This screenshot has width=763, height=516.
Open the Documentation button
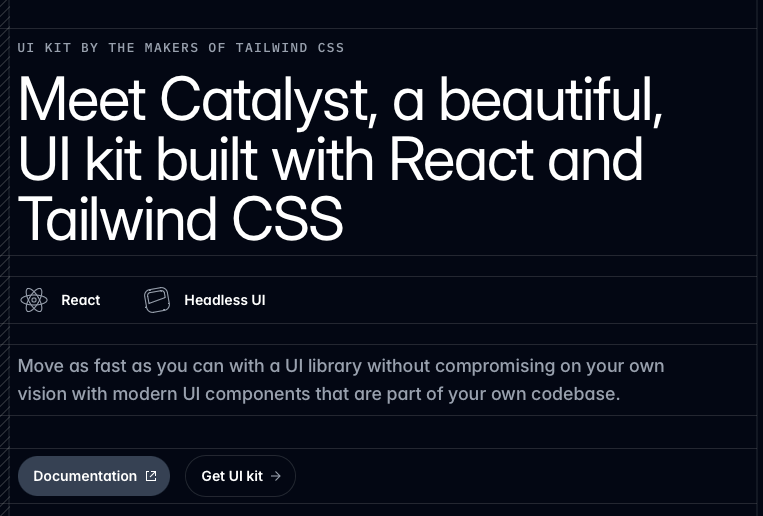pyautogui.click(x=94, y=476)
